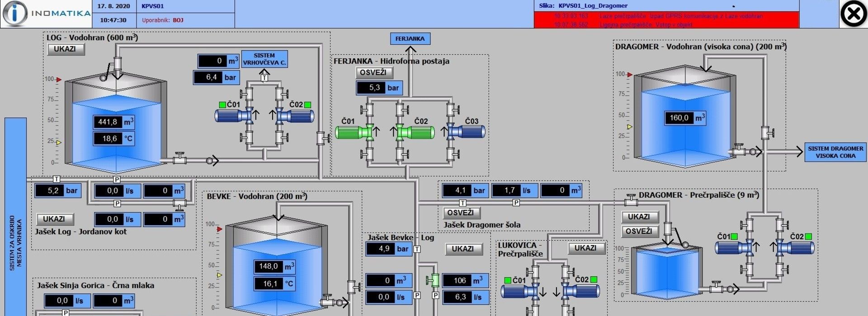Open SISTEM ZA OSKRBO MESTA VRHNIKA sidebar
868x316 pixels.
point(16,217)
